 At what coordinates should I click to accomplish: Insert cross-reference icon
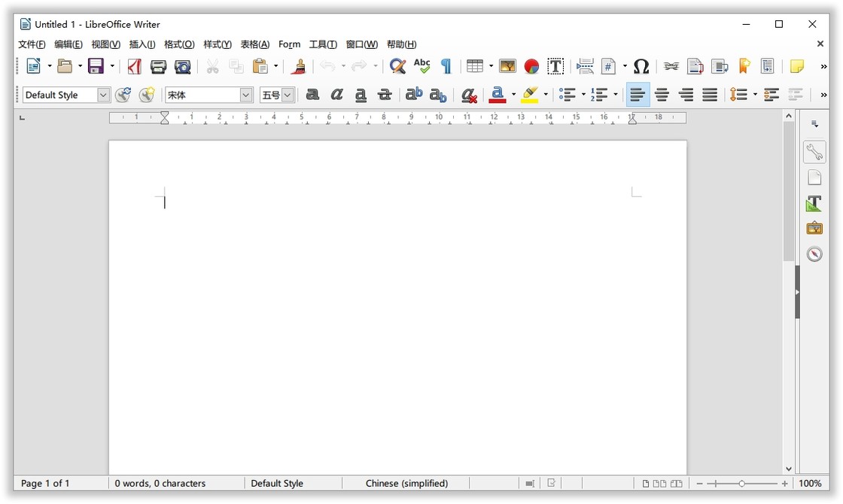pos(767,66)
